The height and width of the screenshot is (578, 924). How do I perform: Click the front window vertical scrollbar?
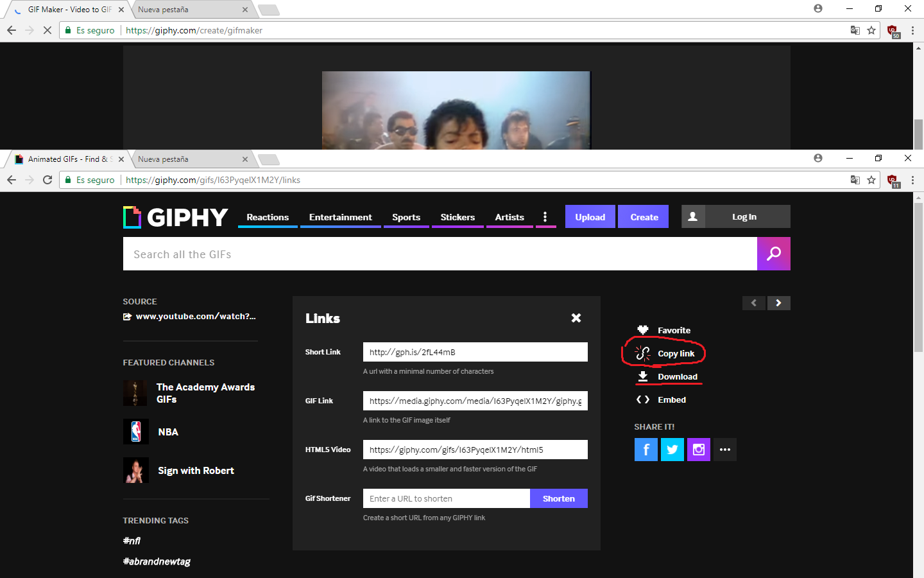coord(918,277)
